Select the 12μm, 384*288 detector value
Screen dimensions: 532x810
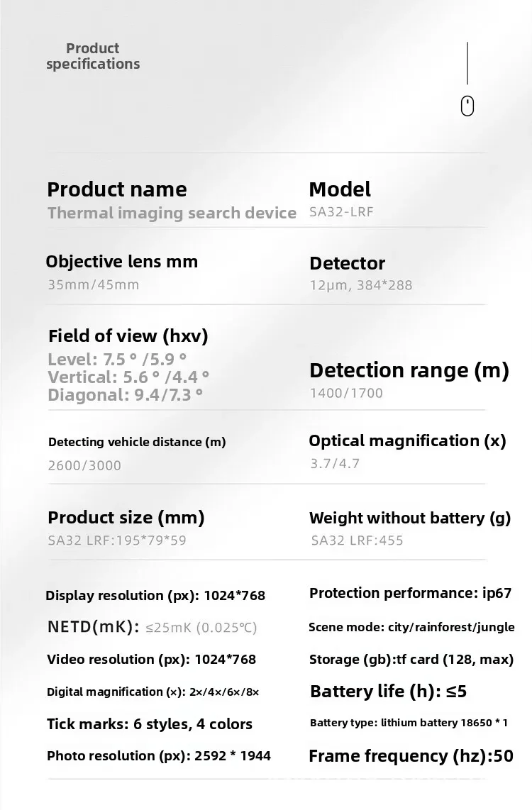pyautogui.click(x=360, y=285)
